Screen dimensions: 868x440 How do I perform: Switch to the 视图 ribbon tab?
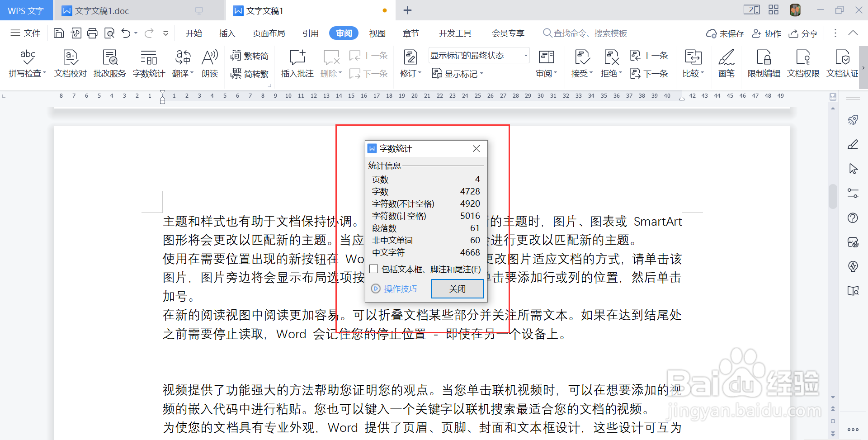[377, 33]
